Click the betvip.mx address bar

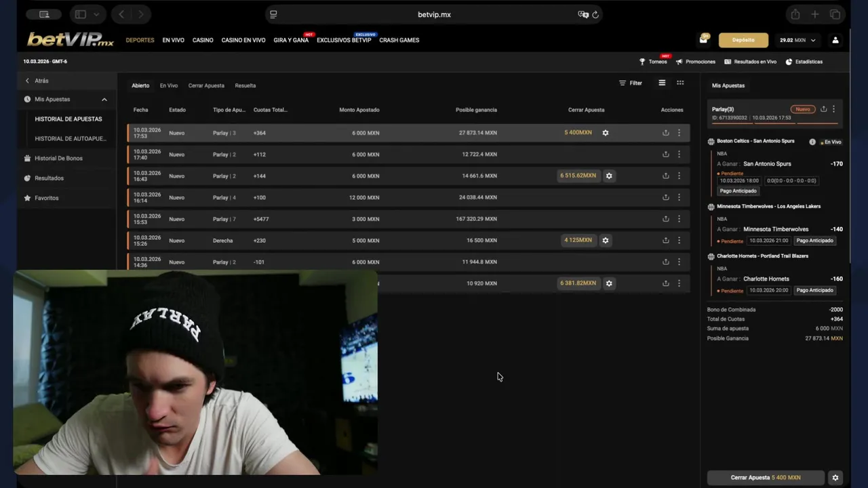[434, 14]
